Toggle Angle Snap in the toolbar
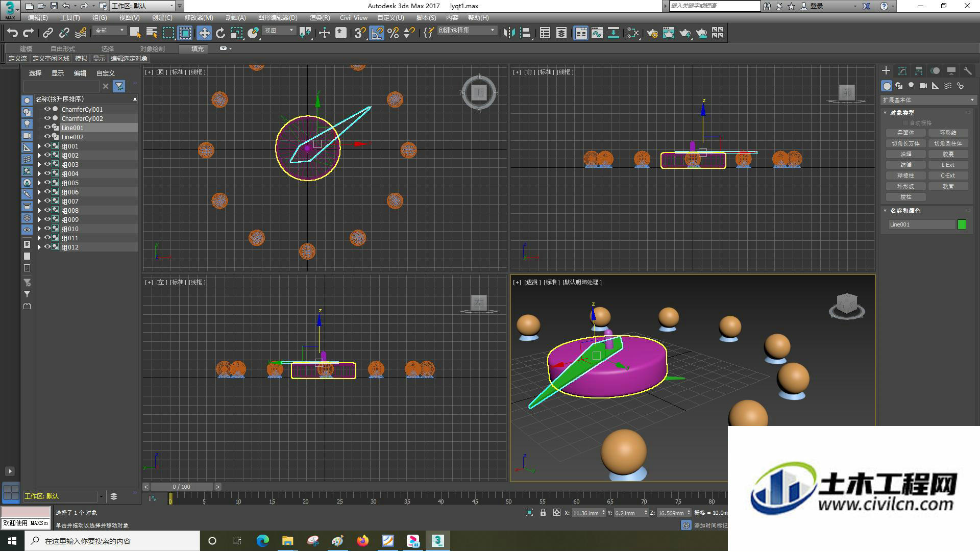 tap(377, 33)
